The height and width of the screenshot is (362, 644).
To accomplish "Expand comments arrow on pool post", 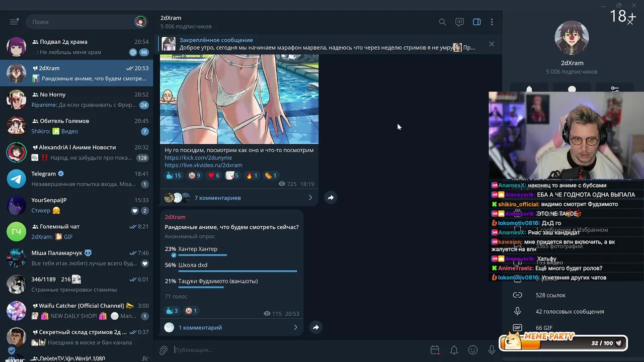I will coord(310,198).
